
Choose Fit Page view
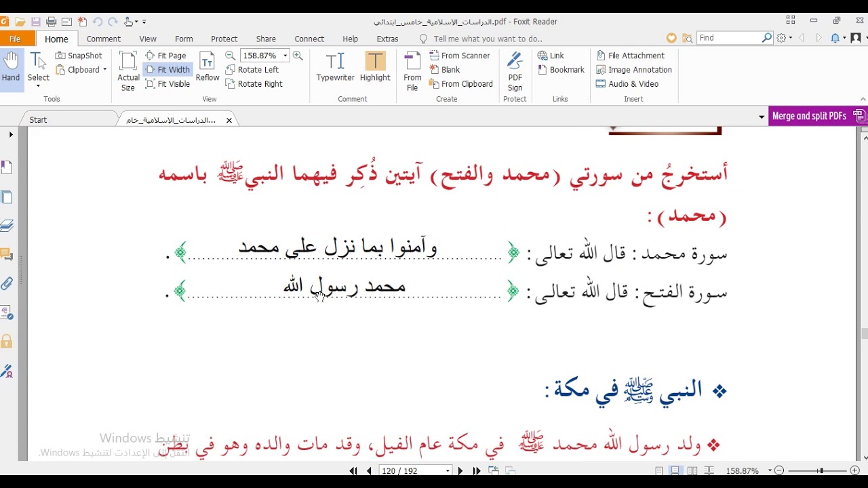point(166,56)
